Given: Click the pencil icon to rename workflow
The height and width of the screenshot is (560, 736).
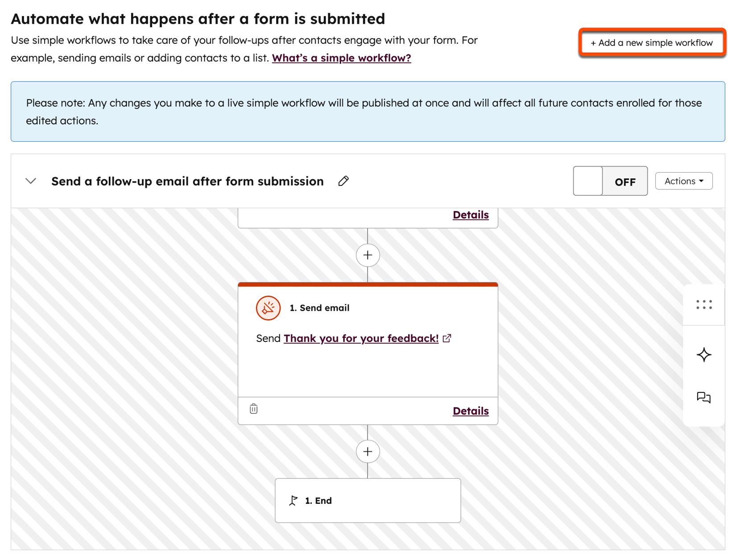Looking at the screenshot, I should click(343, 181).
